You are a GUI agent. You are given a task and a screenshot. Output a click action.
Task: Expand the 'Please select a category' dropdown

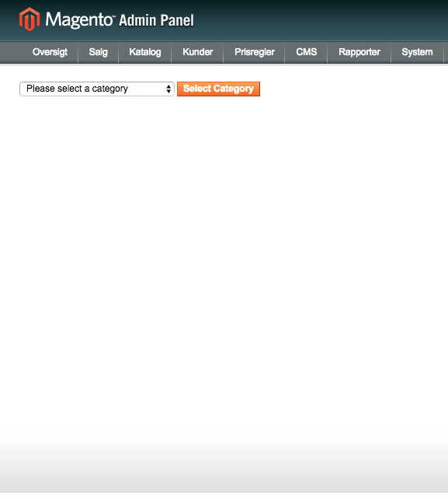pyautogui.click(x=97, y=89)
